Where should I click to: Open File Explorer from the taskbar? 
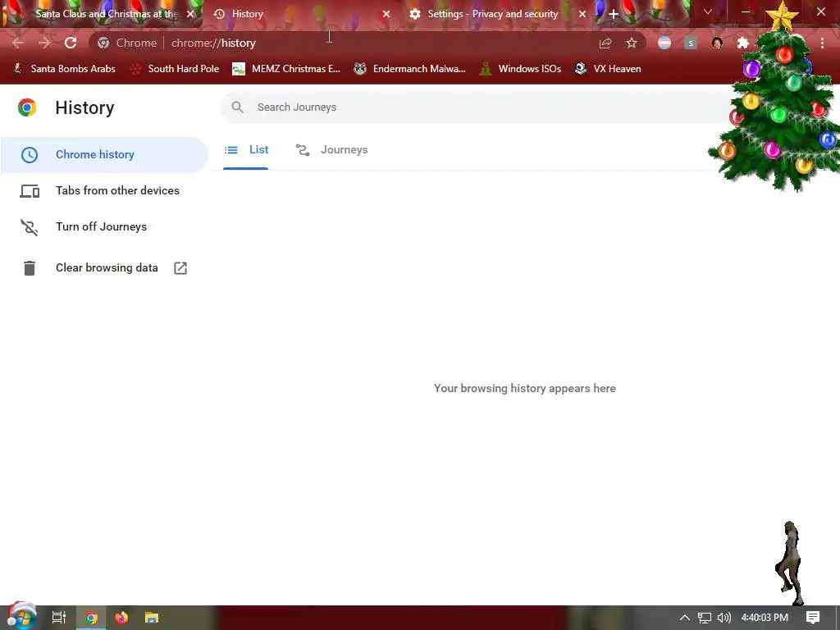152,618
